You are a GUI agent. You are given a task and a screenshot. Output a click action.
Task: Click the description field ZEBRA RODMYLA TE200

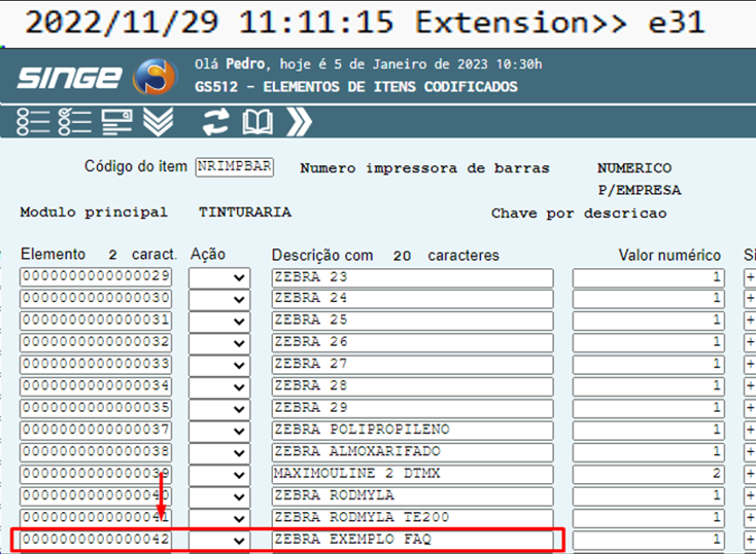click(x=413, y=517)
